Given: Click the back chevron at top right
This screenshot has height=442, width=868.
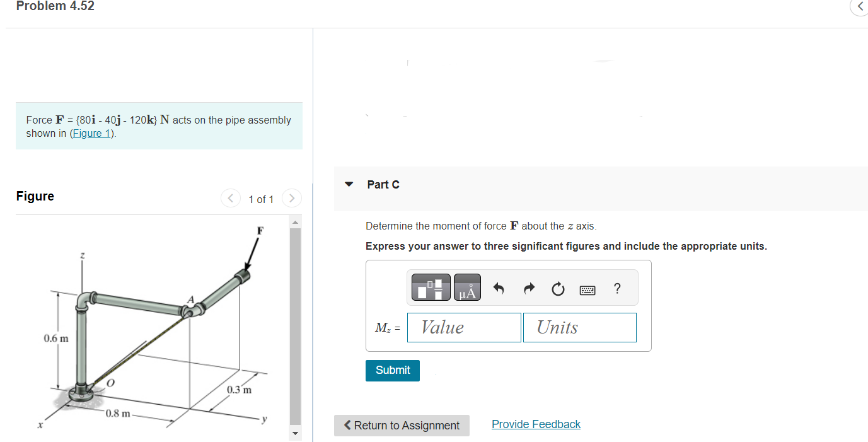Looking at the screenshot, I should (x=860, y=7).
